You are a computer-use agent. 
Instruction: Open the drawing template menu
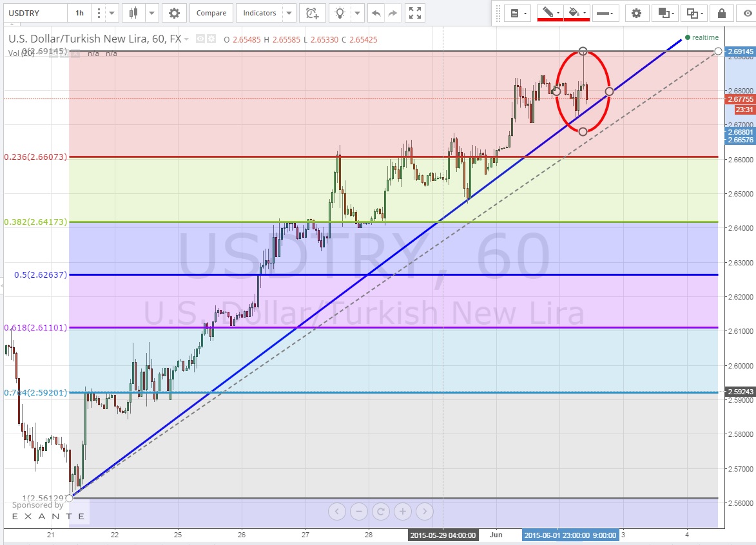point(517,13)
